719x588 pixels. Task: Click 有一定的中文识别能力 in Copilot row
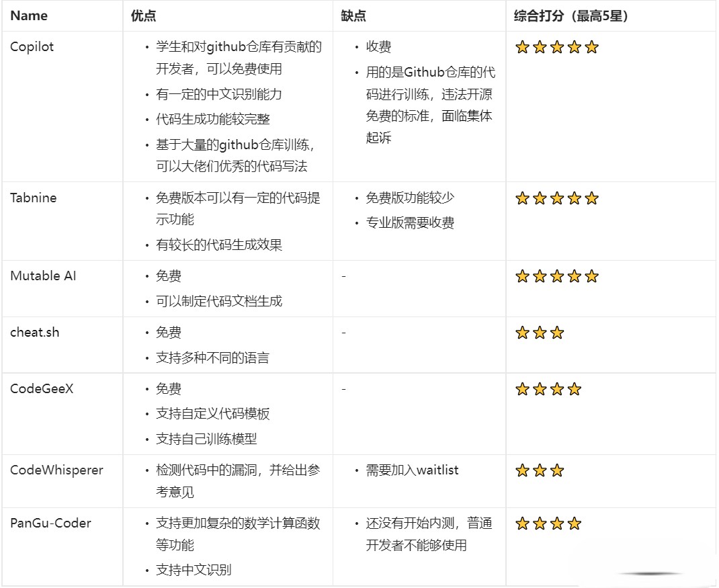point(219,95)
